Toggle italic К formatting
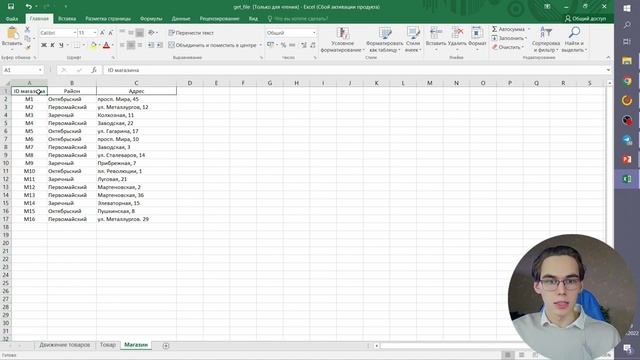The image size is (640, 360). click(x=52, y=45)
